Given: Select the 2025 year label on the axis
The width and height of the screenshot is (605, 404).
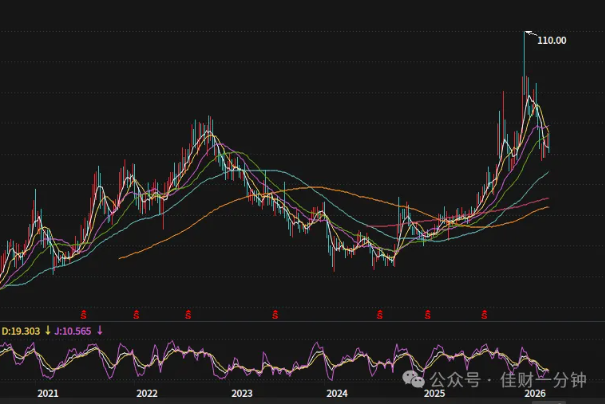Looking at the screenshot, I should (x=434, y=393).
